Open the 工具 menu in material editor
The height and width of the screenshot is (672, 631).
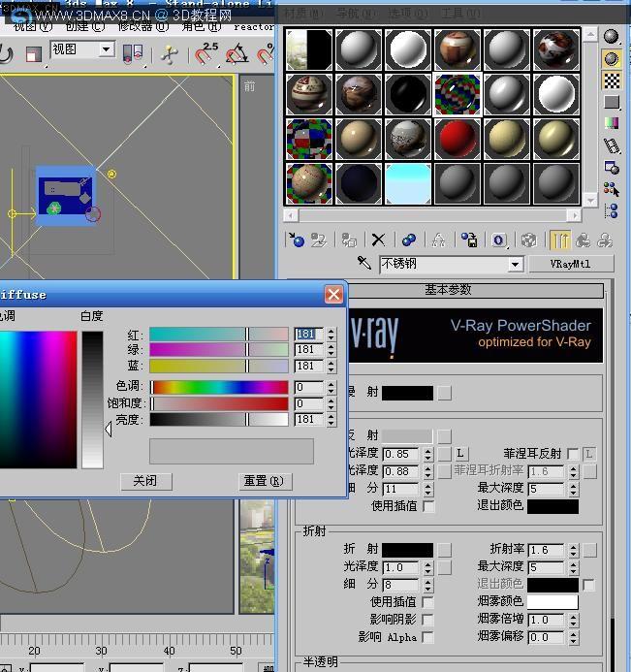pos(461,14)
